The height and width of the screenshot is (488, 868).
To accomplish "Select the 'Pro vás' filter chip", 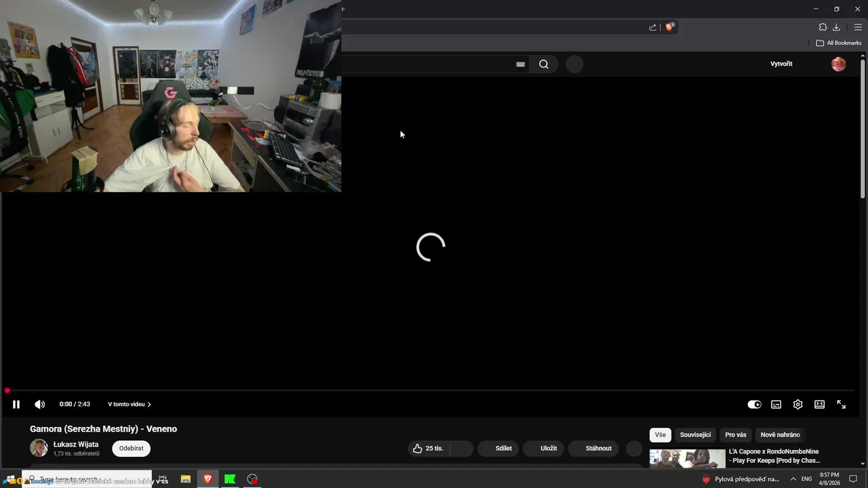I will click(736, 435).
